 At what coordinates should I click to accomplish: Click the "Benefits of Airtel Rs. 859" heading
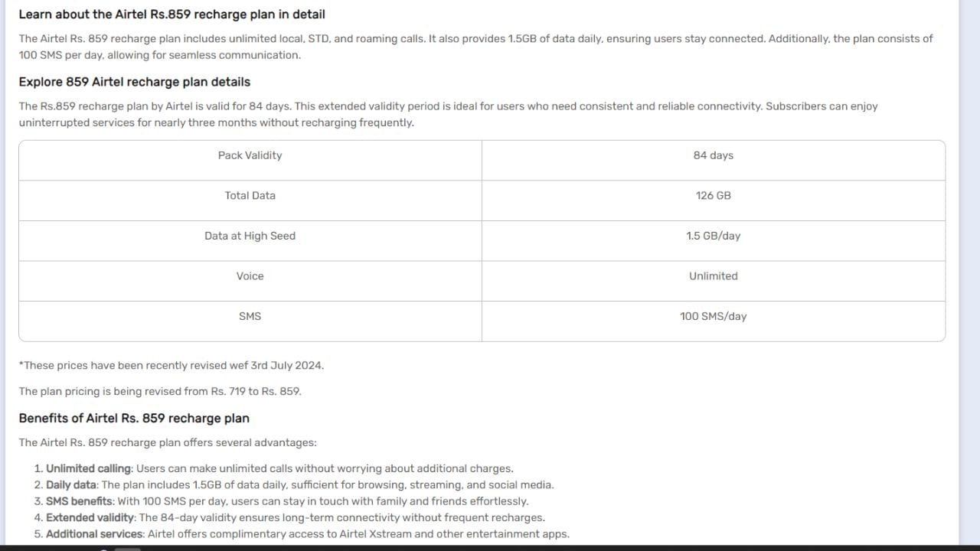[x=134, y=419]
